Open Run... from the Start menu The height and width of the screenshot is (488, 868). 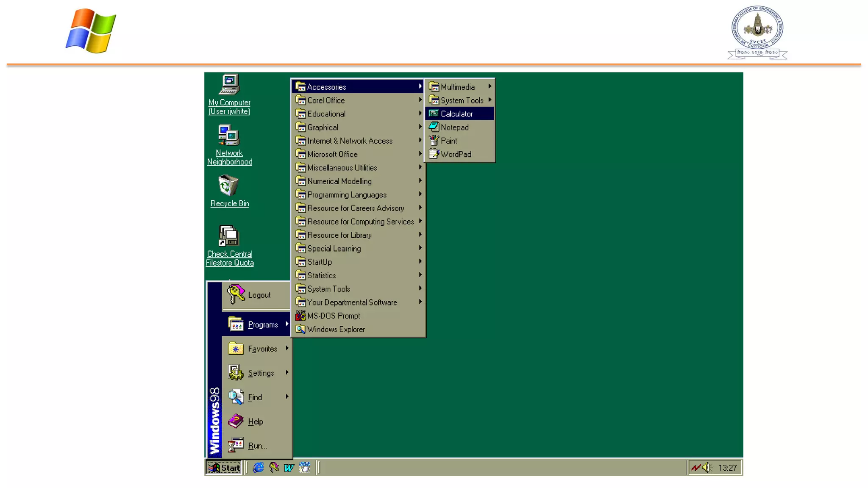257,446
